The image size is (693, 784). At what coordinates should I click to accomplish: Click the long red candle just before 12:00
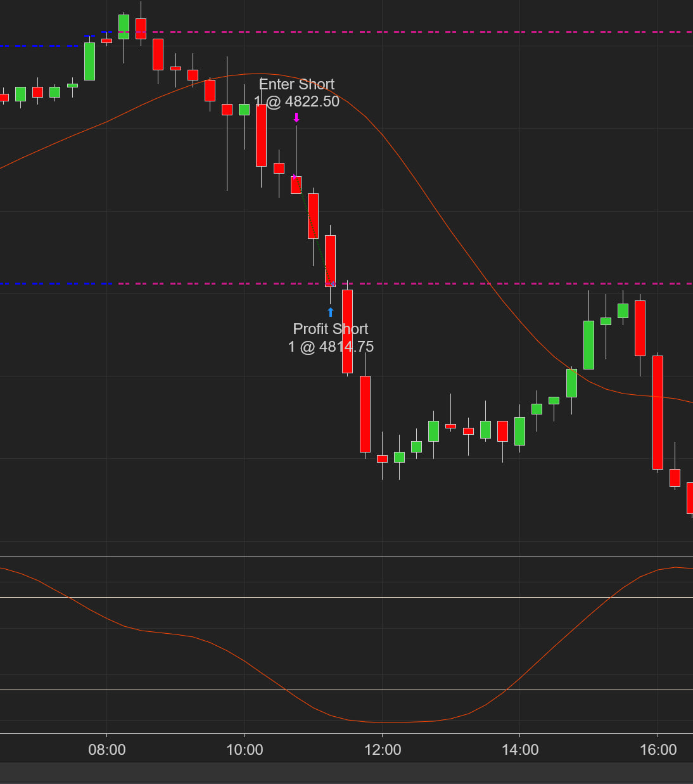365,413
